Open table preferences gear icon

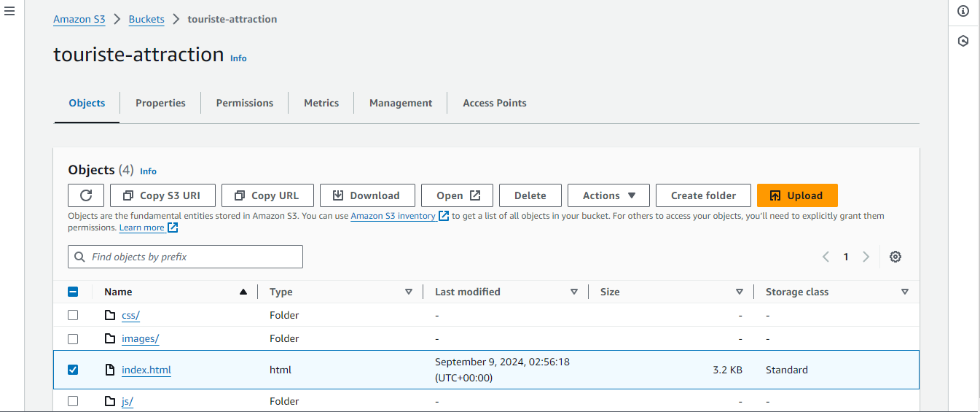coord(895,257)
